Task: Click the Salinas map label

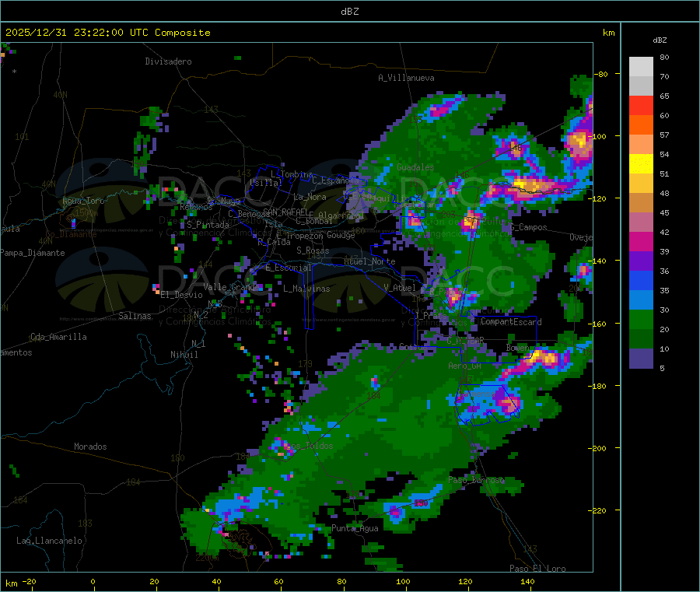Action: (135, 316)
